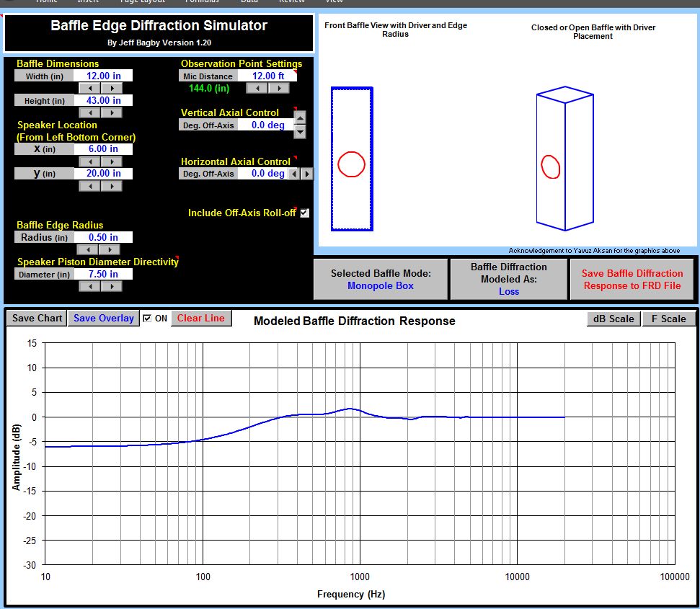Toggle Include Off-Axis Roll-off checkbox

tap(304, 213)
